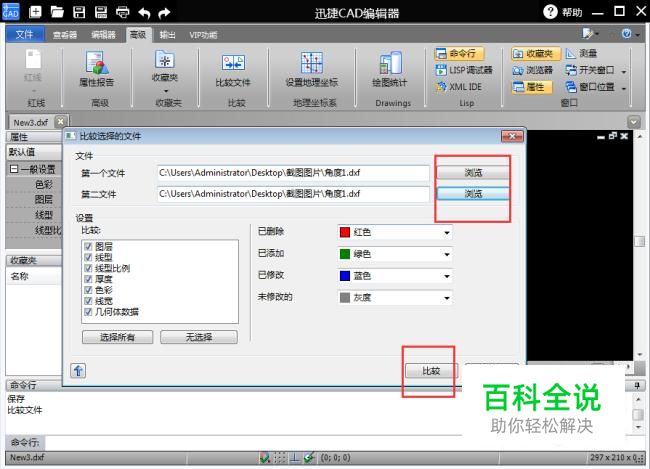This screenshot has height=469, width=650.
Task: Open Help with question mark icon
Action: point(550,12)
